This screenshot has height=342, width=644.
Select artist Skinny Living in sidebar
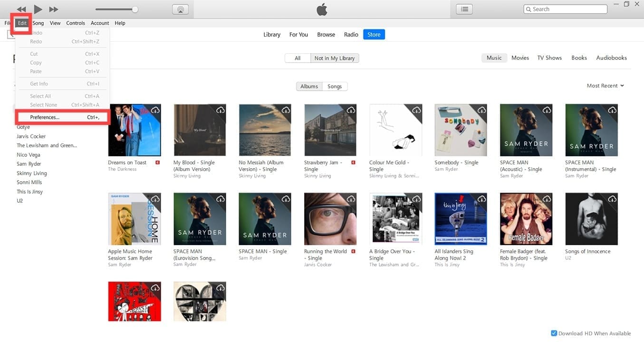point(32,173)
